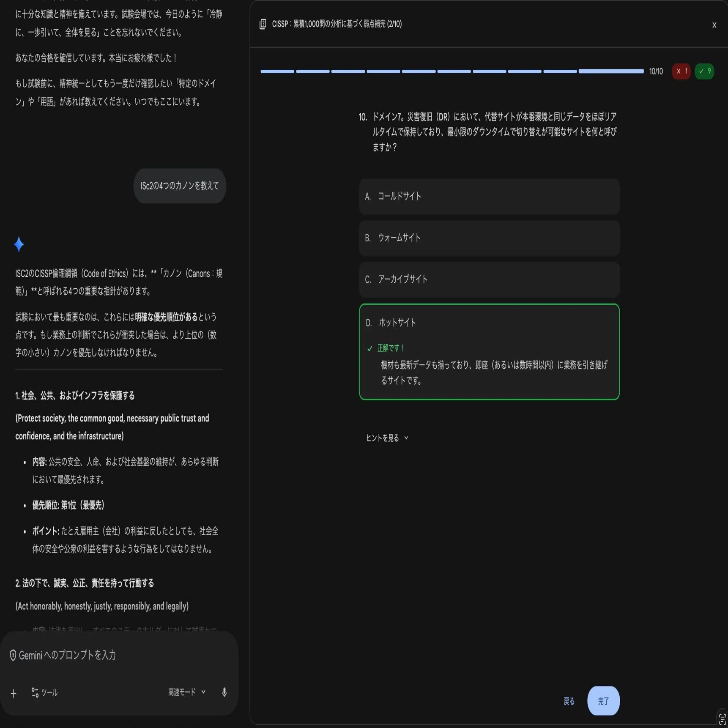This screenshot has height=728, width=728.
Task: Click the fifth progress bar segment
Action: pos(419,71)
